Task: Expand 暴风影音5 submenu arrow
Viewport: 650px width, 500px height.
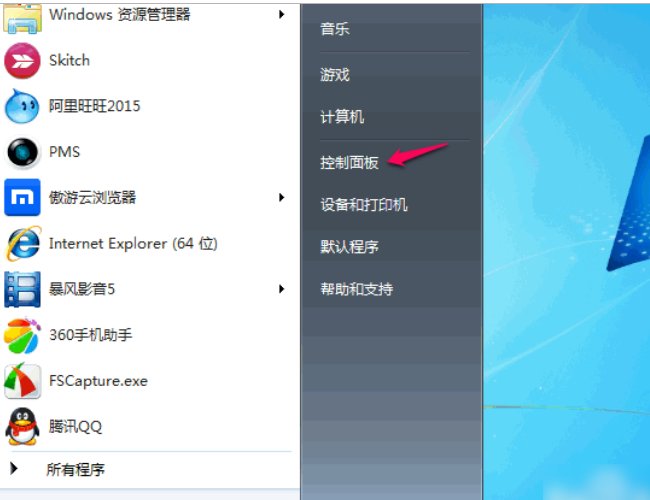Action: [x=282, y=289]
